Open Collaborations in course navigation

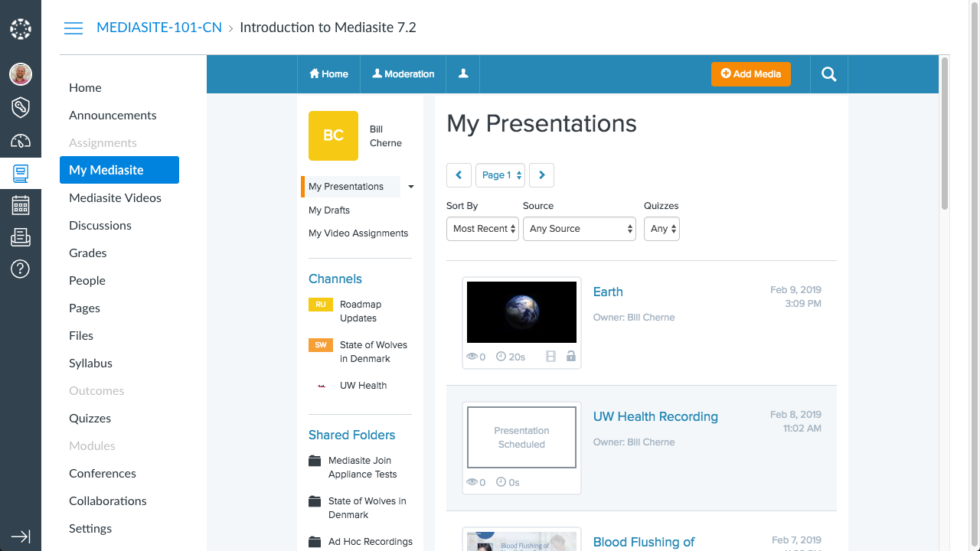(108, 500)
